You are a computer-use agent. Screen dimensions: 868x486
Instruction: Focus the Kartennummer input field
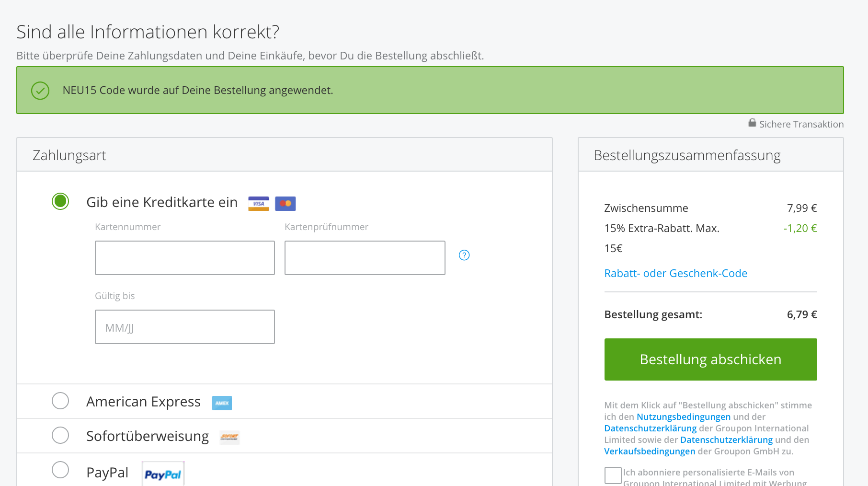click(x=185, y=258)
